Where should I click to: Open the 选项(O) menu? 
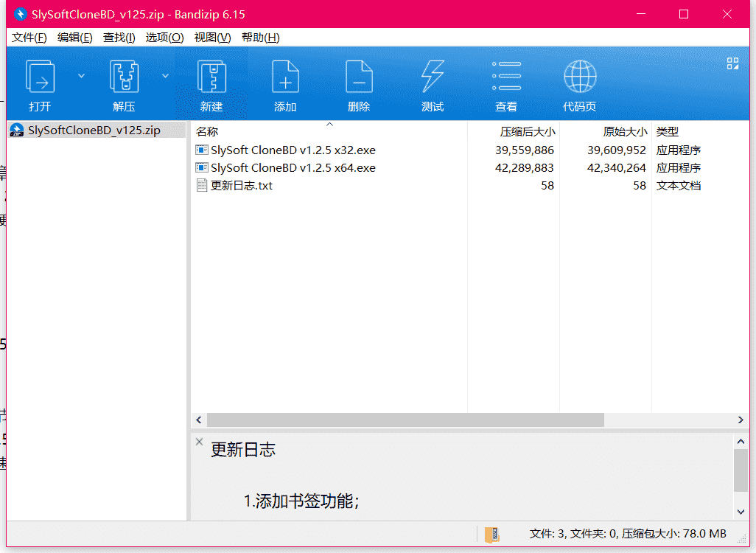tap(164, 38)
